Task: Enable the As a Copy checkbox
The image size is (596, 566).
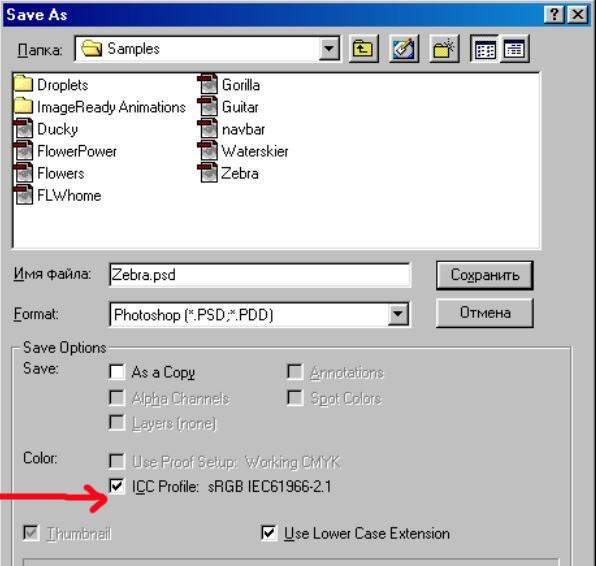Action: tap(116, 372)
